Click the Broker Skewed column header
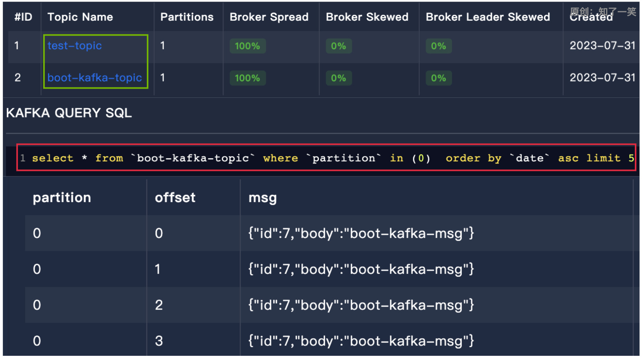The image size is (644, 357). tap(367, 17)
